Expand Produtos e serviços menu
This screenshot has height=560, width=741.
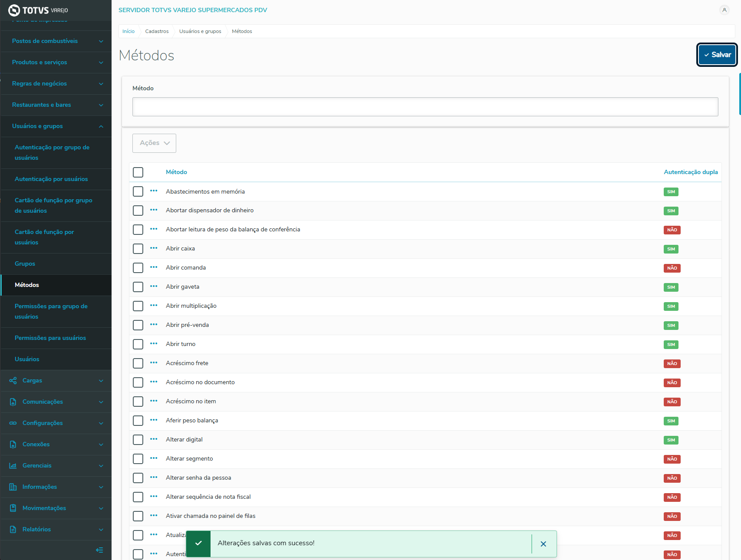tap(56, 63)
